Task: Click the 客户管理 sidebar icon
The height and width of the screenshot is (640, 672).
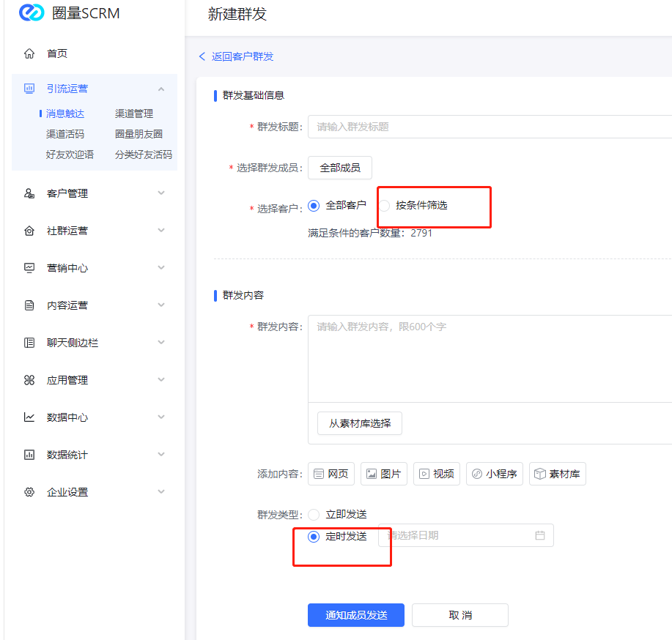Action: coord(29,193)
